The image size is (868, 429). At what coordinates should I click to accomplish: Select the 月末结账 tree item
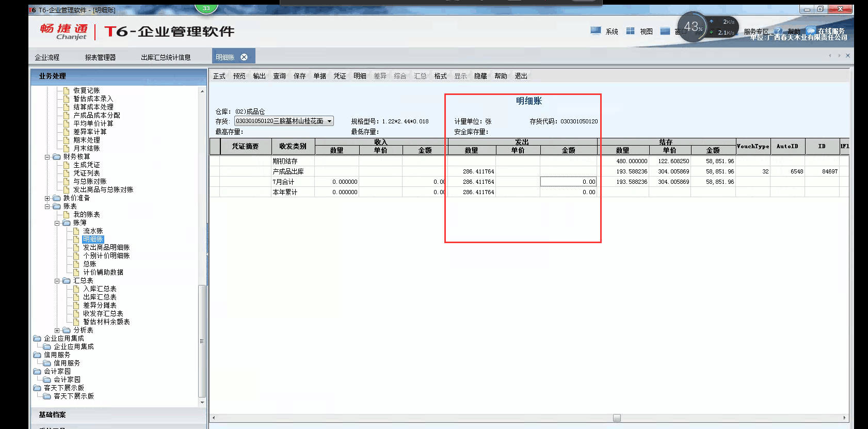point(87,148)
